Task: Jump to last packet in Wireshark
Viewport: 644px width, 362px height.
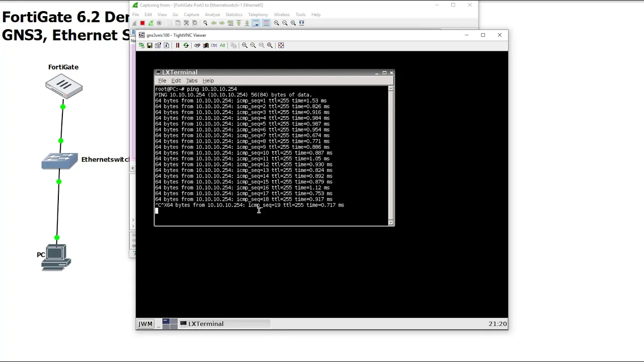Action: [247, 23]
